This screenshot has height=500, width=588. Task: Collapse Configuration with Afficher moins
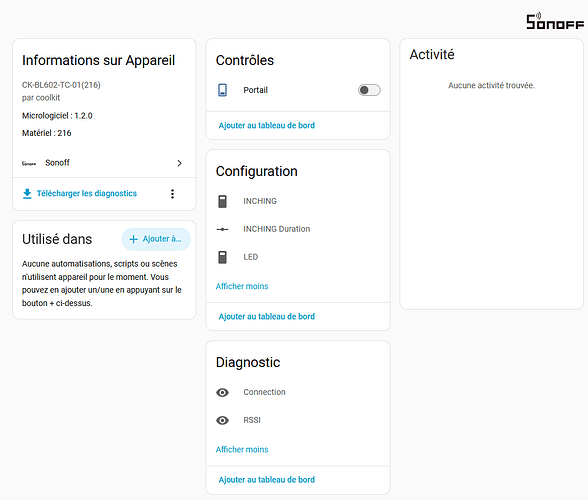(242, 286)
